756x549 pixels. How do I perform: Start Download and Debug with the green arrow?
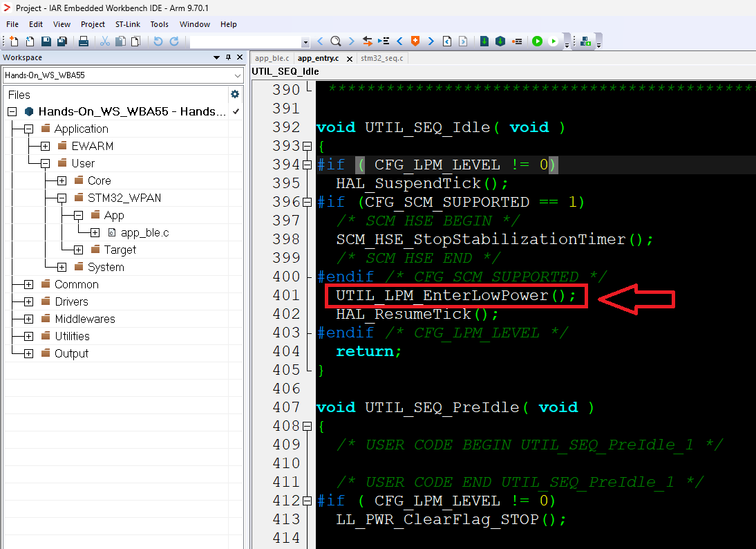538,41
